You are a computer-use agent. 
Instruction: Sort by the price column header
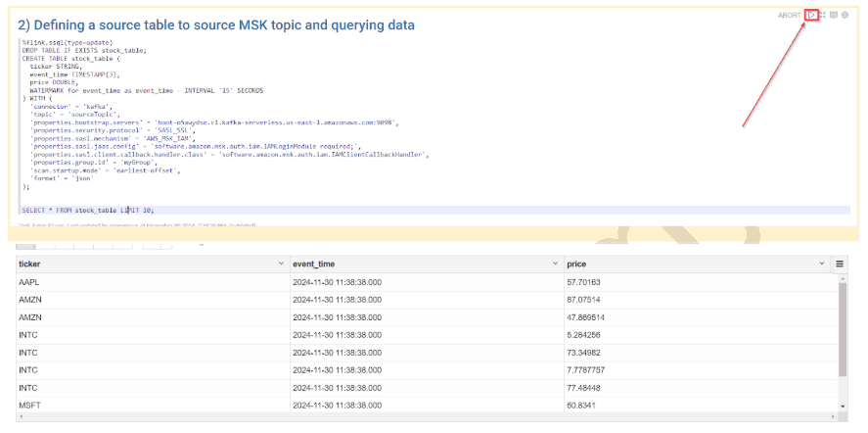[577, 265]
